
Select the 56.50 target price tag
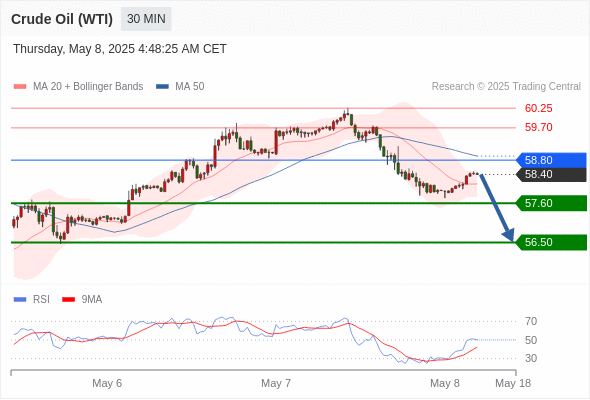tap(552, 242)
